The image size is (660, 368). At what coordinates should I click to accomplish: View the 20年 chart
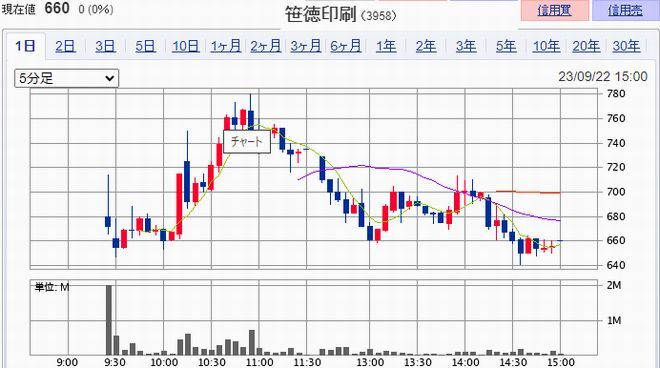[586, 46]
